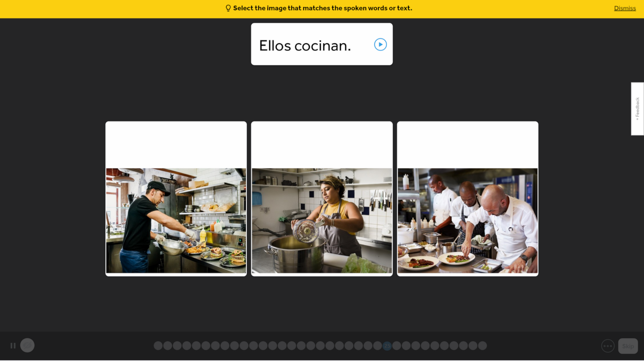Click the hint banner instruction text

coord(322,8)
